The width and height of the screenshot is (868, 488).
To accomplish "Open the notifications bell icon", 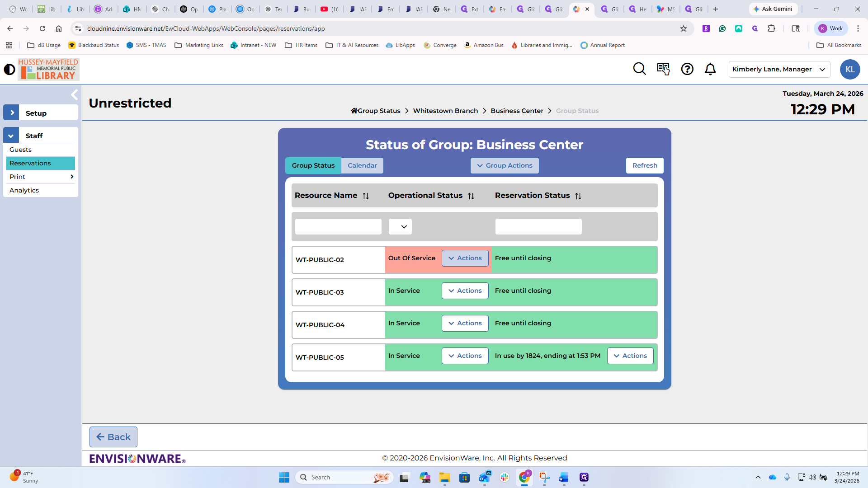I will (710, 69).
